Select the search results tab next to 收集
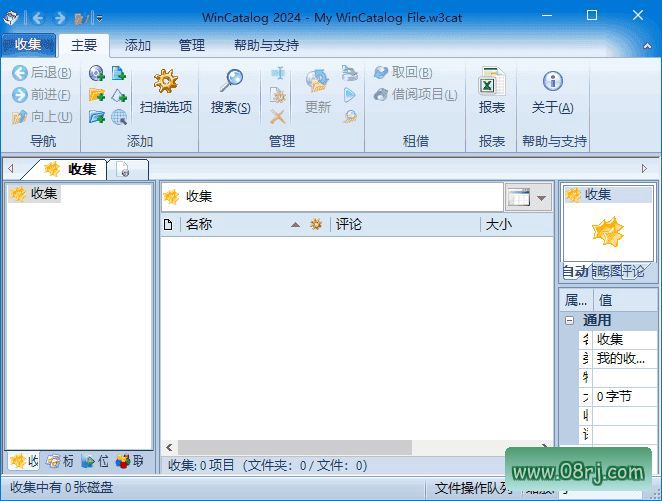This screenshot has width=662, height=501. pos(128,170)
